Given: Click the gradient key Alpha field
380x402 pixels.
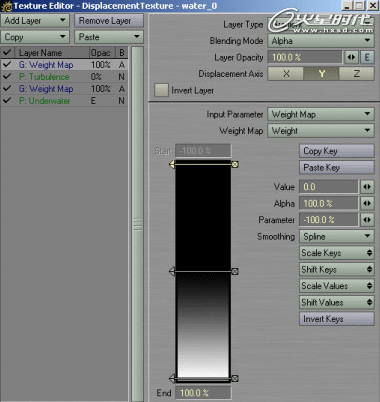Looking at the screenshot, I should tap(329, 203).
